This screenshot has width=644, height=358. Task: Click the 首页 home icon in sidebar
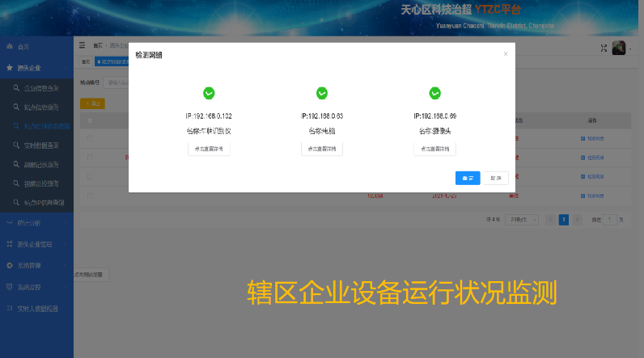(x=10, y=47)
